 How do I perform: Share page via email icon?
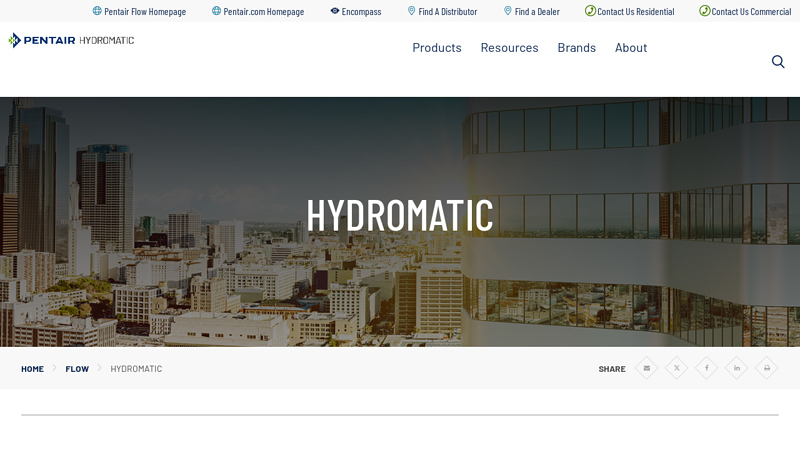(646, 368)
